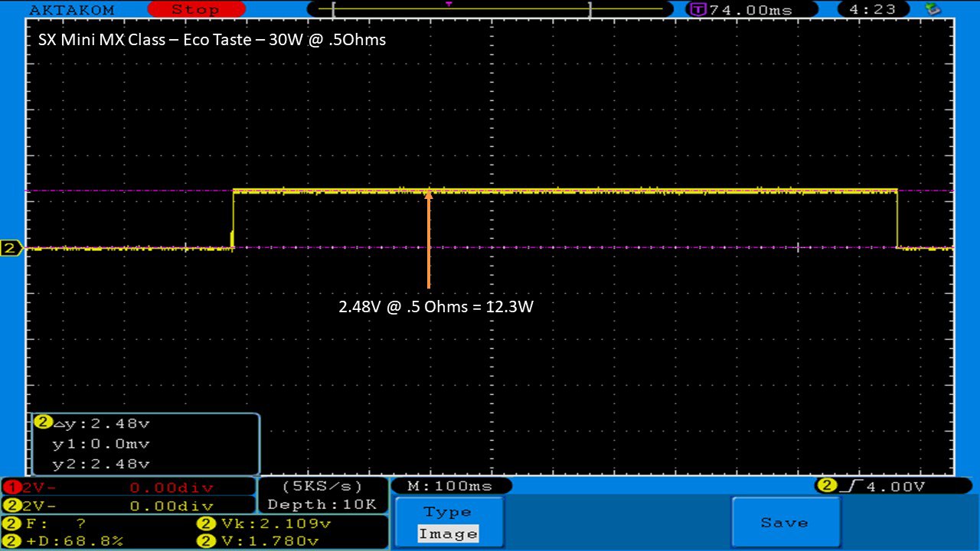The height and width of the screenshot is (551, 980).
Task: Click the channel 2 icon in cursor readout box
Action: pyautogui.click(x=43, y=422)
